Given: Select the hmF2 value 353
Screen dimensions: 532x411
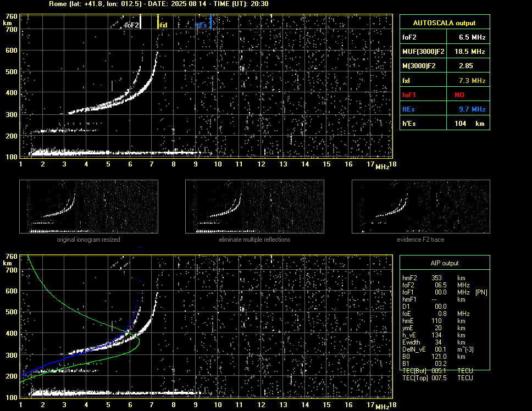Looking at the screenshot, I should 437,278.
